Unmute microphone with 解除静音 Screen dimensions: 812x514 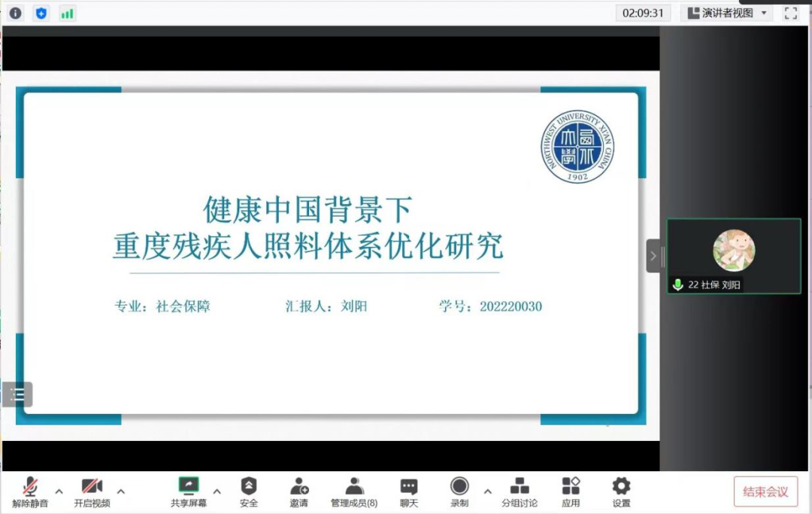pos(30,492)
